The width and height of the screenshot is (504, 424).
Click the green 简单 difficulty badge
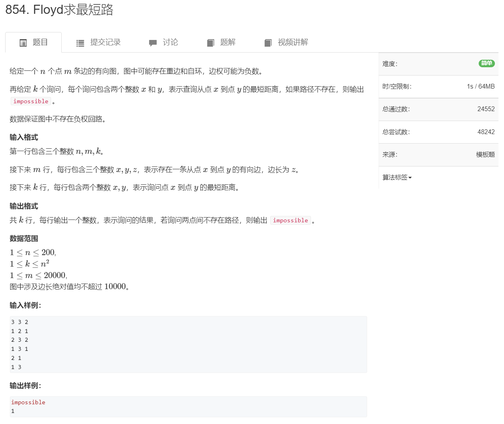487,63
